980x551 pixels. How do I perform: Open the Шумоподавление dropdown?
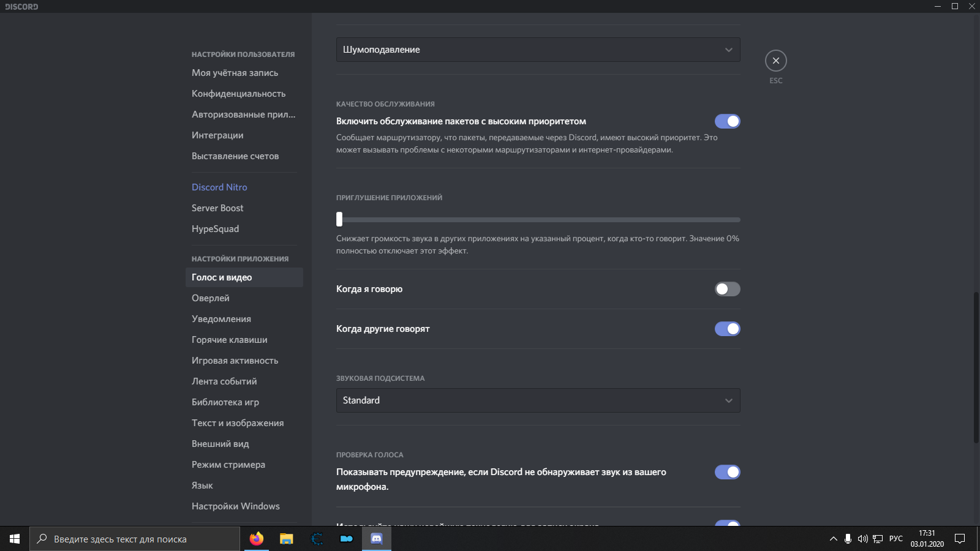coord(538,50)
